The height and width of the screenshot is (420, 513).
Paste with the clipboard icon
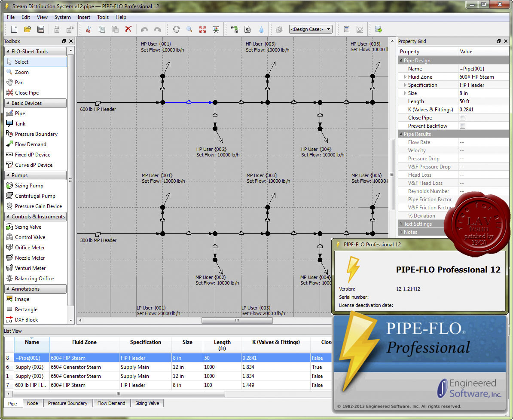(x=115, y=30)
